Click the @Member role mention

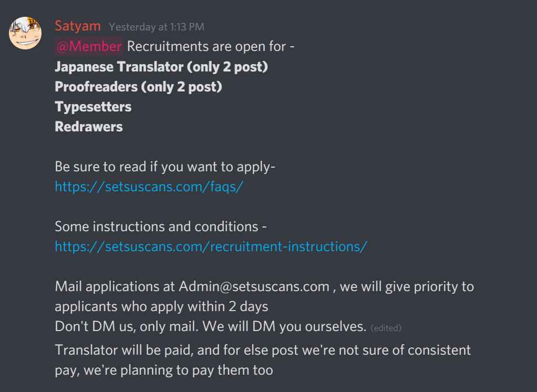click(x=89, y=46)
